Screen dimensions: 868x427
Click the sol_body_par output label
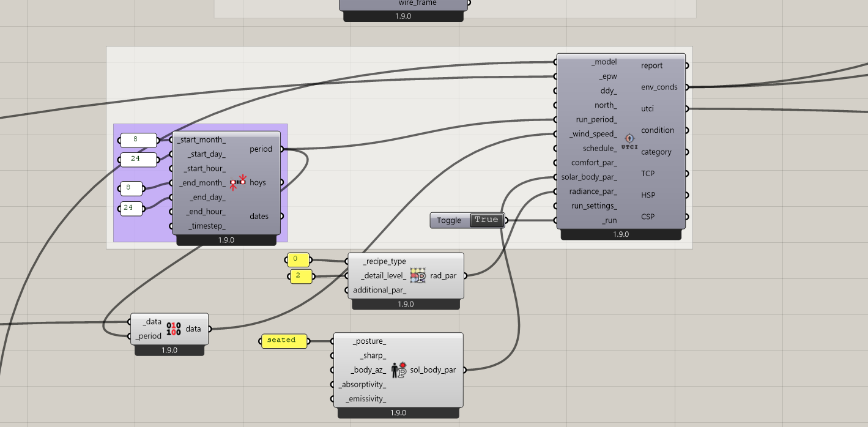pos(432,370)
